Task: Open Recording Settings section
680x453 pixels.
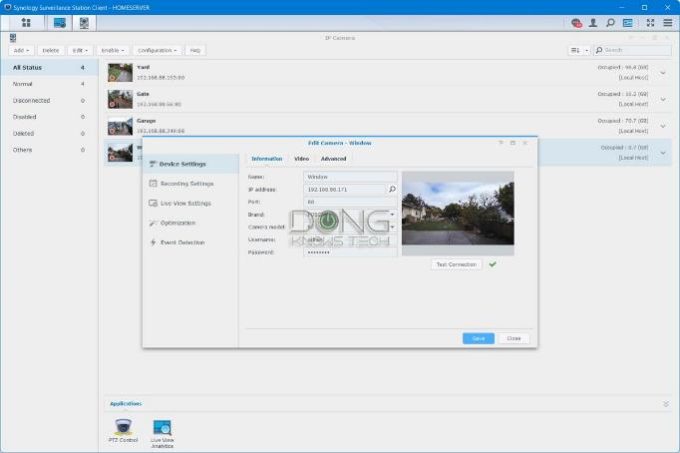Action: (191, 184)
